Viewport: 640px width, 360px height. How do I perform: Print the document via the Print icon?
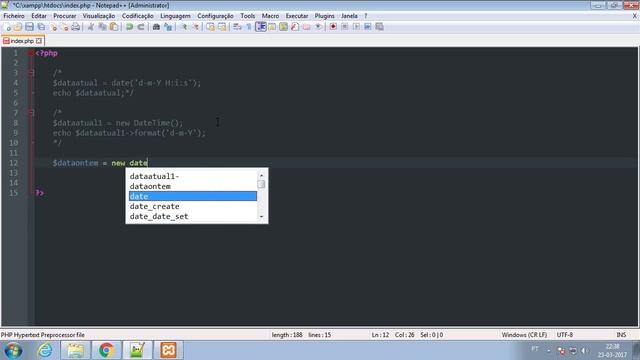(76, 27)
